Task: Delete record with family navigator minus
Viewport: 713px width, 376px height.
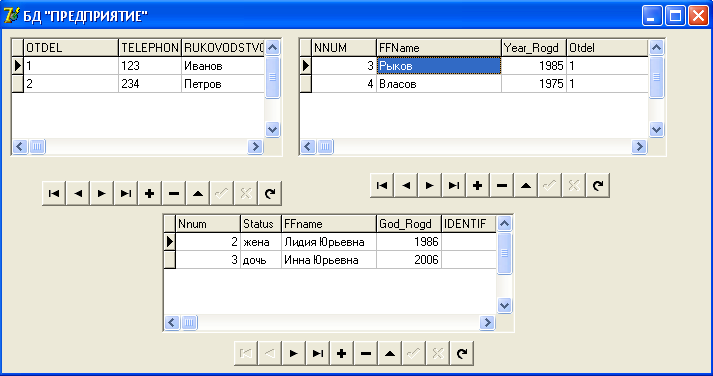Action: click(x=366, y=353)
